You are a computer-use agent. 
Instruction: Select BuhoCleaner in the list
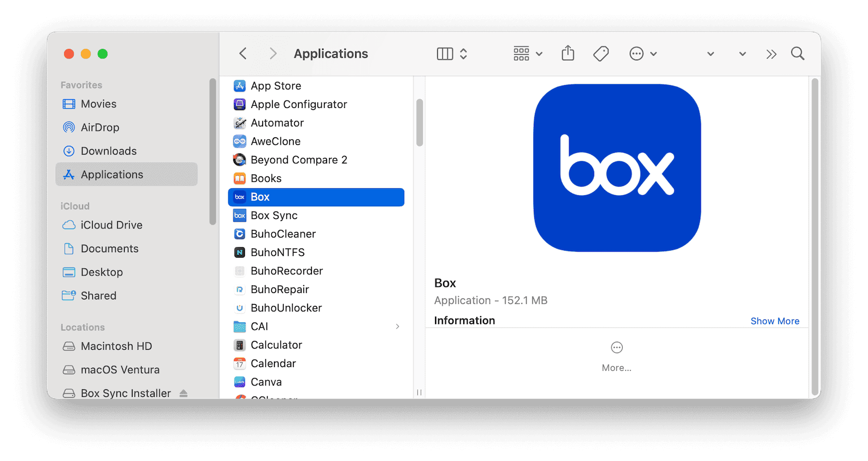[316, 234]
